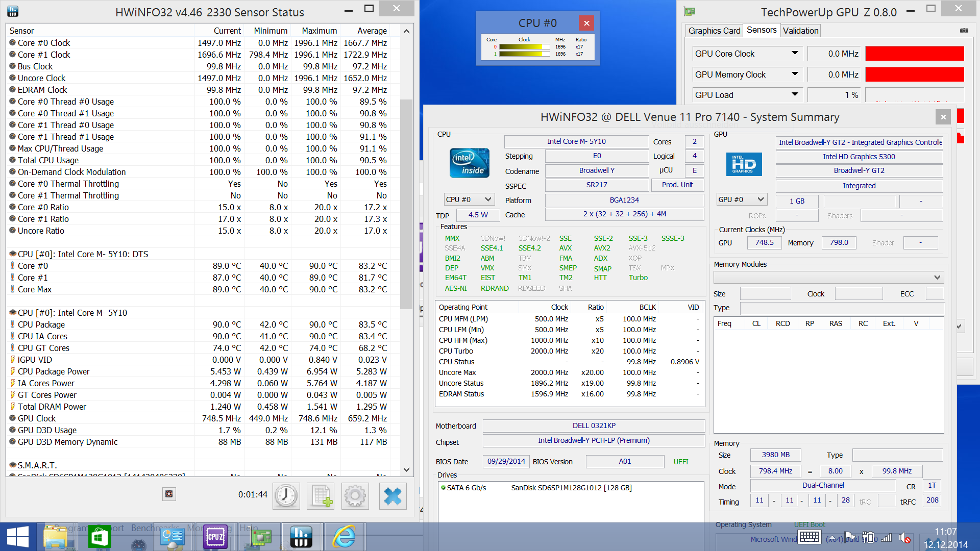Switch to the Graphics Card tab
Image resolution: width=980 pixels, height=551 pixels.
(x=714, y=31)
